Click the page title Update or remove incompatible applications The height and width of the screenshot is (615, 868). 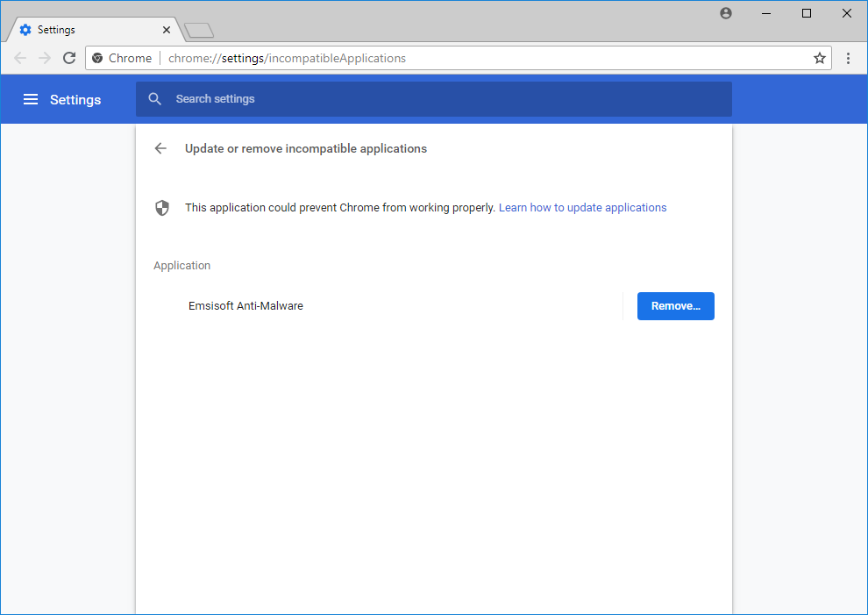click(x=306, y=148)
